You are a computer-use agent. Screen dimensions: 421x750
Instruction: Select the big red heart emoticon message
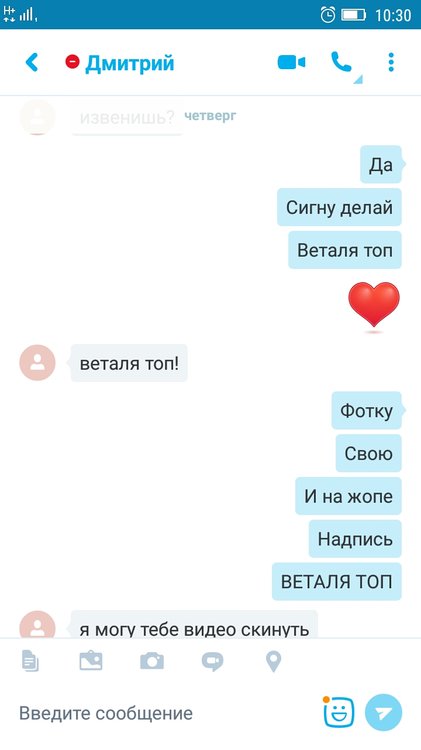[x=374, y=304]
